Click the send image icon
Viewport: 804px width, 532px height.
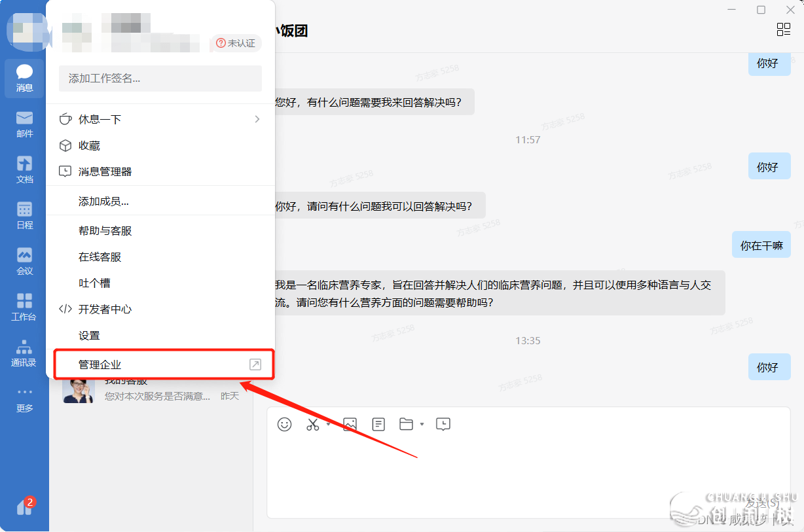coord(350,424)
